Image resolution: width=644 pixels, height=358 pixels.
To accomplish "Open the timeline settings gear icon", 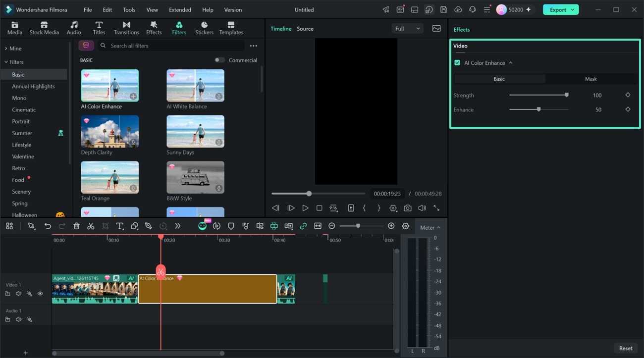I will click(406, 226).
